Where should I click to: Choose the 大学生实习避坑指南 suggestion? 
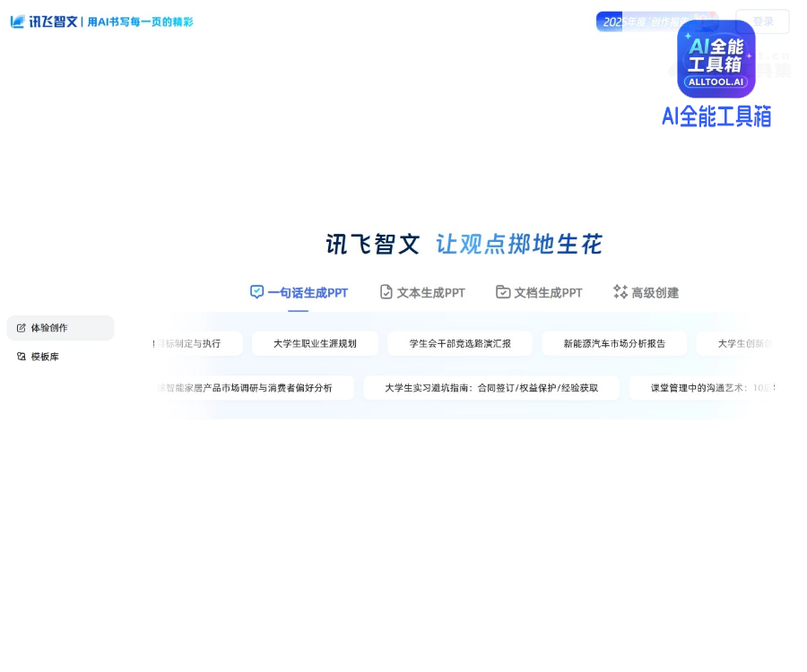click(x=491, y=388)
